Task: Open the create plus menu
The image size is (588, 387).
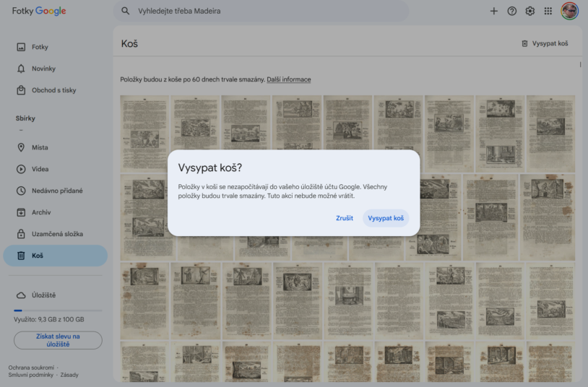Action: tap(493, 11)
